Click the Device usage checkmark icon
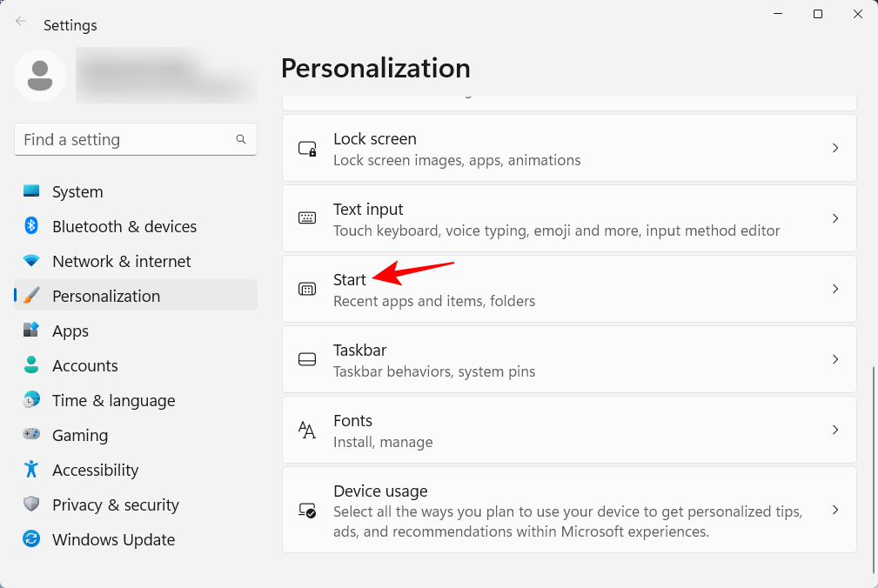878x588 pixels. click(x=306, y=511)
